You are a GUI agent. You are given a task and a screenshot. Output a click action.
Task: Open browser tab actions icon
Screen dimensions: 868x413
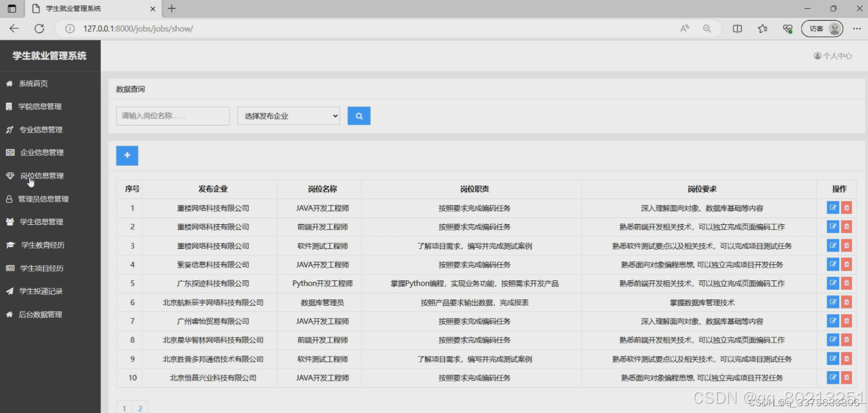pyautogui.click(x=11, y=9)
